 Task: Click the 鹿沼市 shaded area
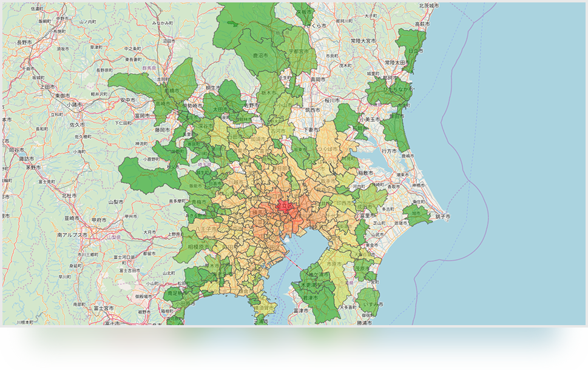click(x=261, y=55)
